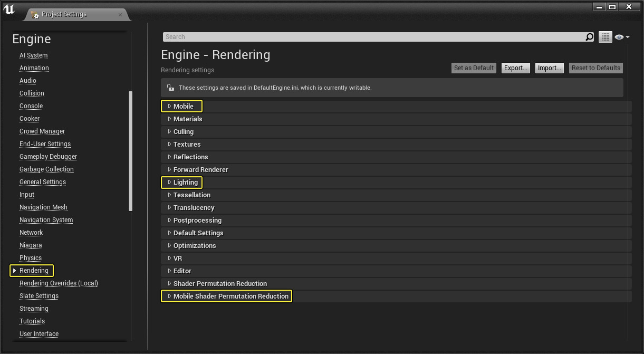The height and width of the screenshot is (354, 644).
Task: Click the gear icon on Project Settings tab
Action: click(x=36, y=14)
